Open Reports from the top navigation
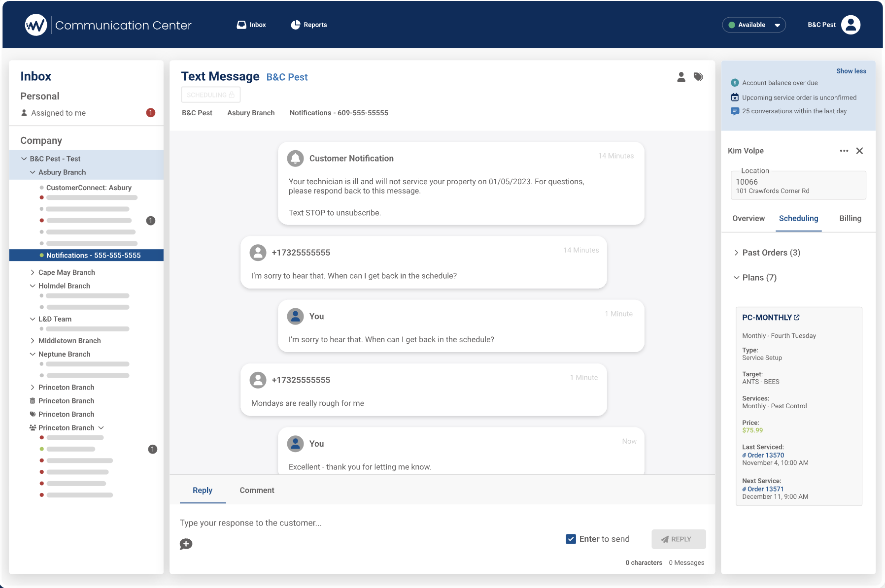 tap(309, 25)
